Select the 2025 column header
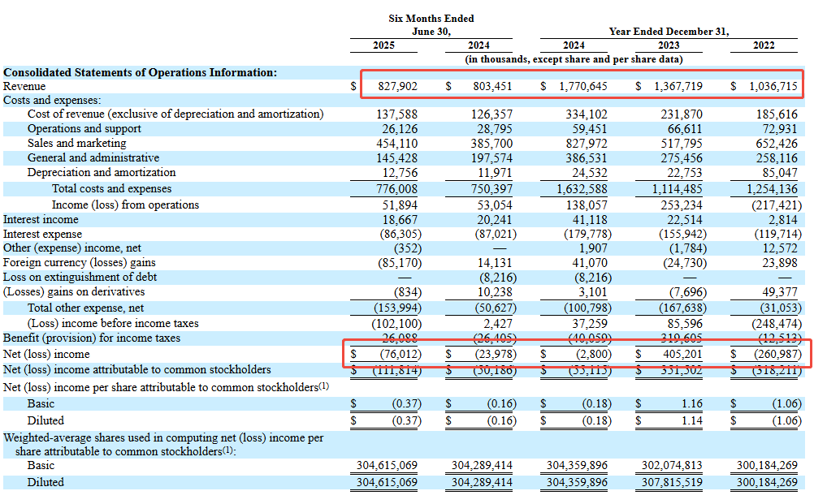814x504 pixels. coord(383,45)
